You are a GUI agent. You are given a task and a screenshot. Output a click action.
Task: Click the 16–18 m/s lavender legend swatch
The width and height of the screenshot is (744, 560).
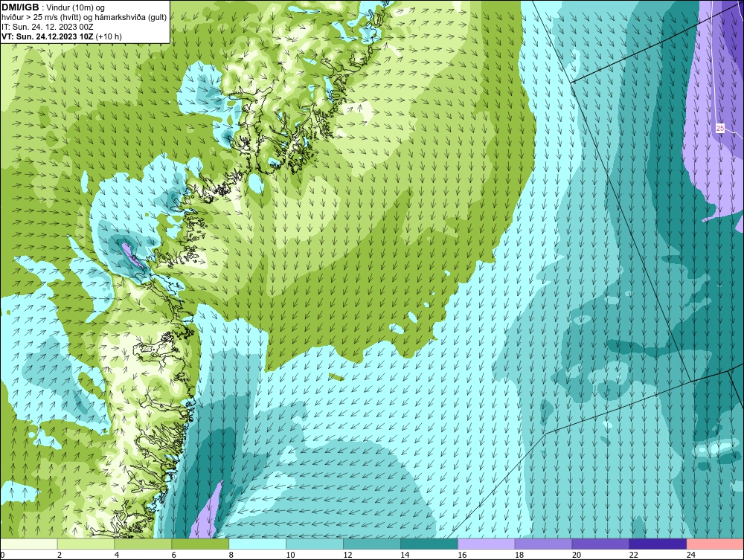[x=487, y=544]
